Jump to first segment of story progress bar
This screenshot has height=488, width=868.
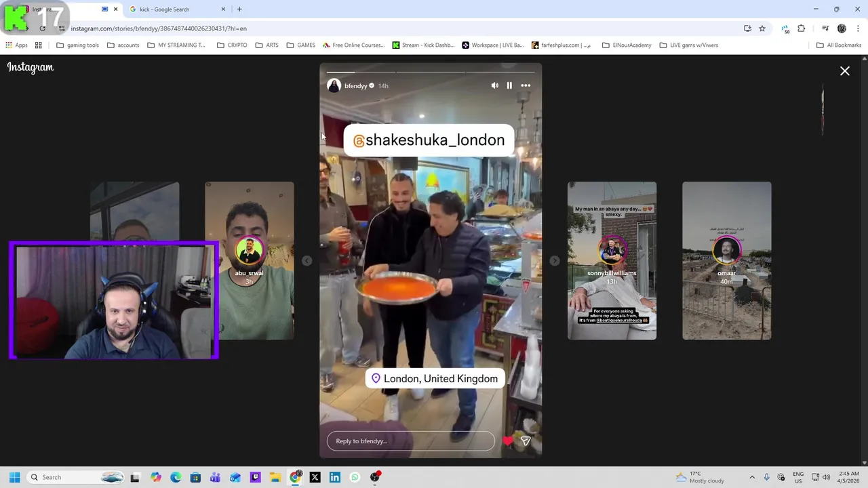click(x=361, y=72)
